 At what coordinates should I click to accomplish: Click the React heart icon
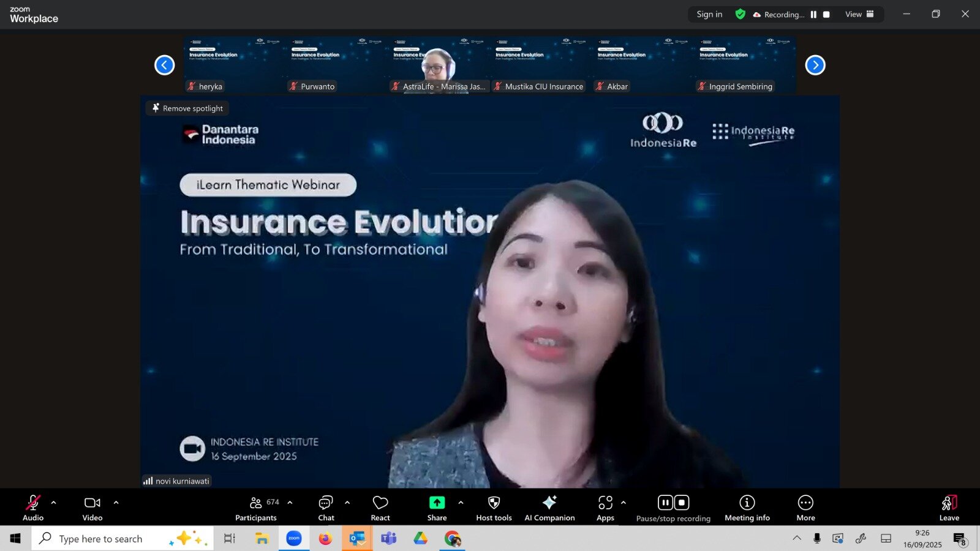[380, 508]
